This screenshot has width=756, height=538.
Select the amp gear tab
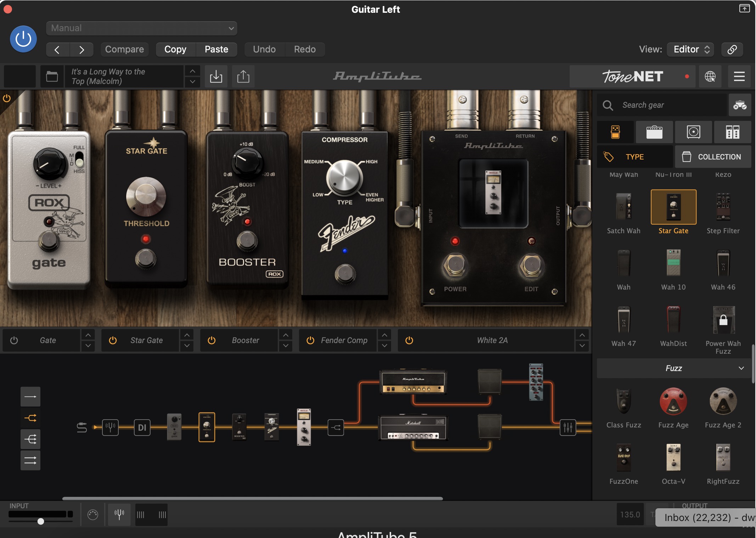tap(654, 132)
